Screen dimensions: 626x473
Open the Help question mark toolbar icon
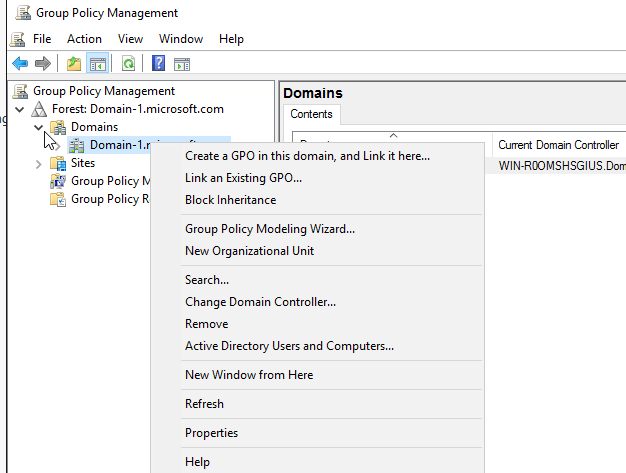coord(158,63)
